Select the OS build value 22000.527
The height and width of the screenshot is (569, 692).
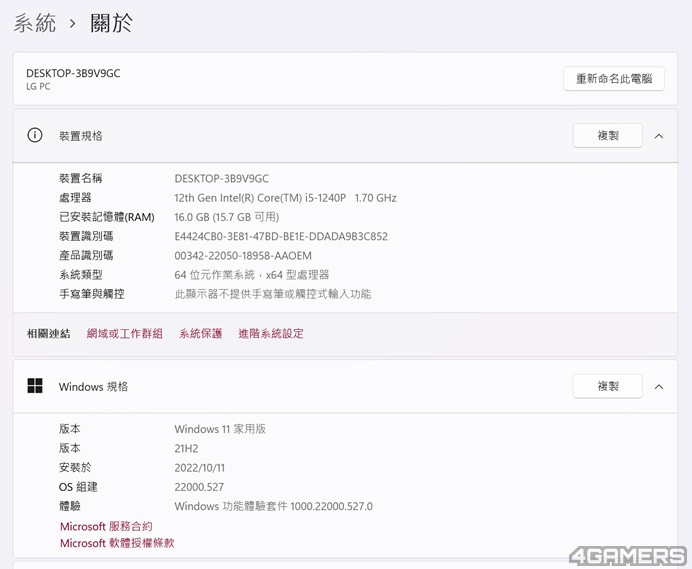pyautogui.click(x=199, y=487)
